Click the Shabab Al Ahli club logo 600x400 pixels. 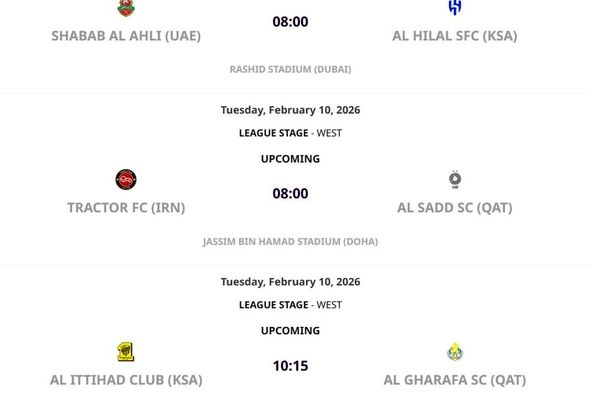point(126,8)
